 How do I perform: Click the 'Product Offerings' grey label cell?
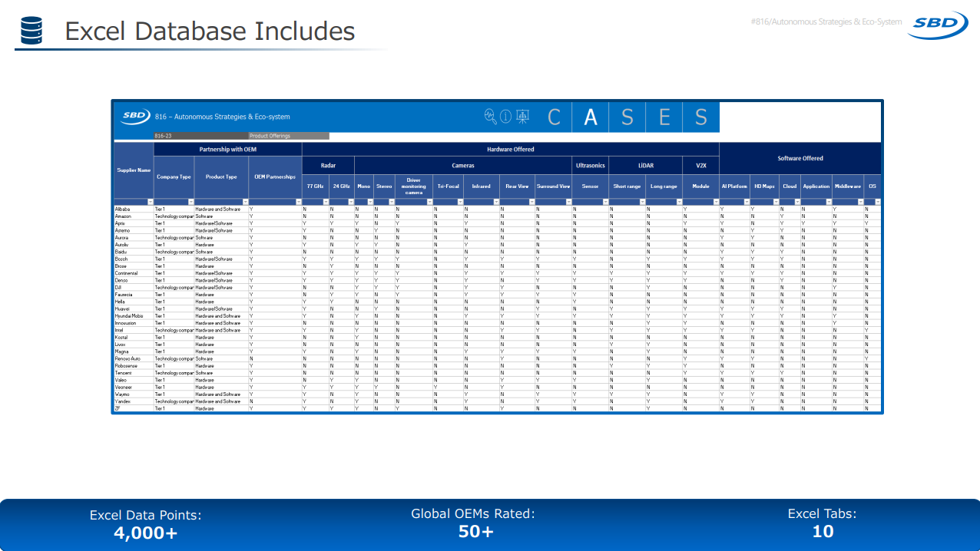tap(289, 136)
